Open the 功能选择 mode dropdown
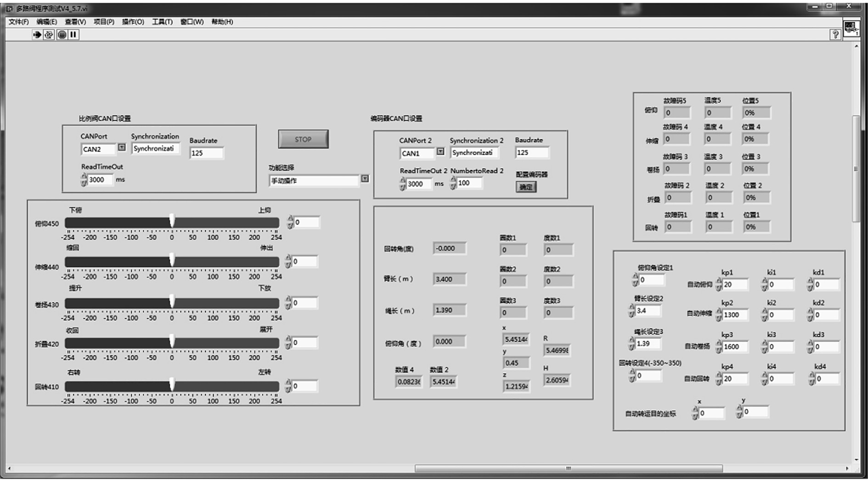 coord(365,179)
